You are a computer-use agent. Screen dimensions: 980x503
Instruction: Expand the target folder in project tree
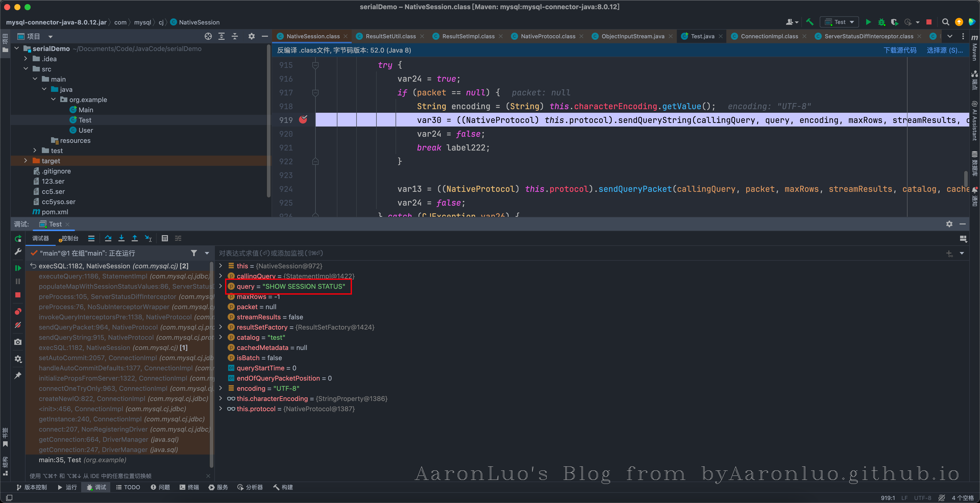click(26, 161)
